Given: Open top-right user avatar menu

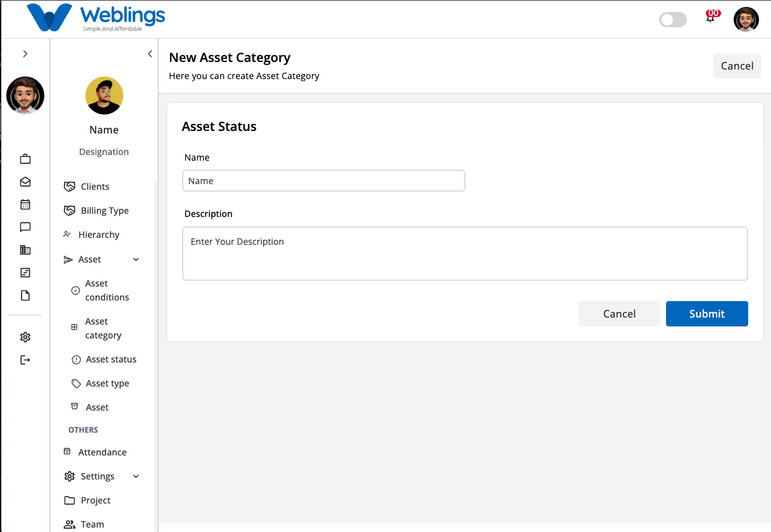Looking at the screenshot, I should 746,20.
